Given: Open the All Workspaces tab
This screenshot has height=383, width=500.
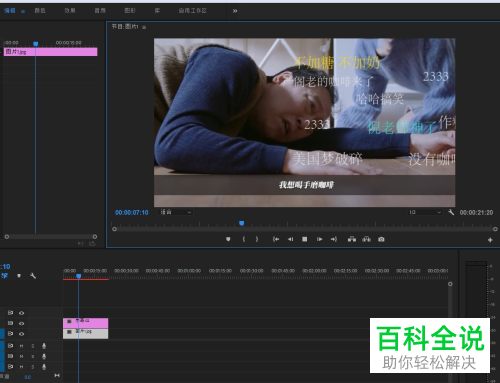Looking at the screenshot, I should (x=192, y=11).
